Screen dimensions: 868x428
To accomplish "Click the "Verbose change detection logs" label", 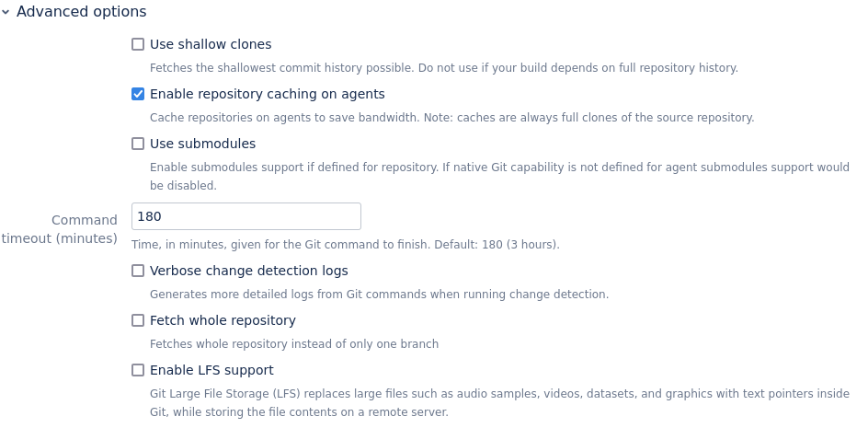I will (x=248, y=271).
